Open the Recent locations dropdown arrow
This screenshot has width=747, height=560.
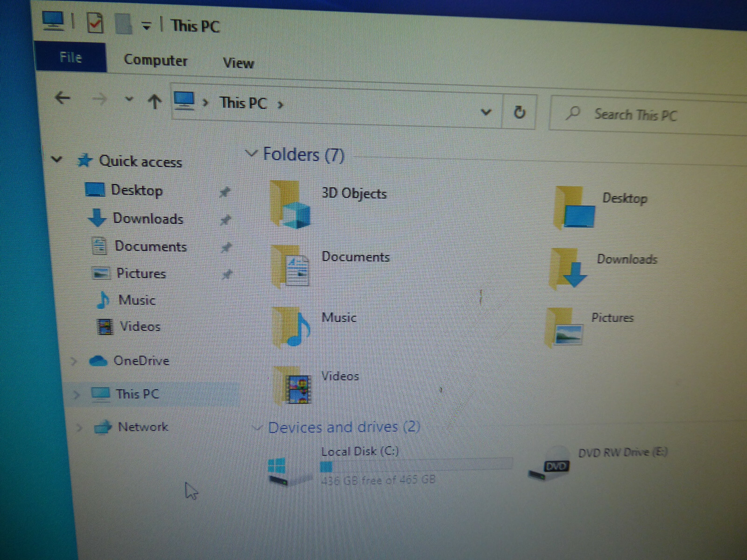pyautogui.click(x=129, y=99)
